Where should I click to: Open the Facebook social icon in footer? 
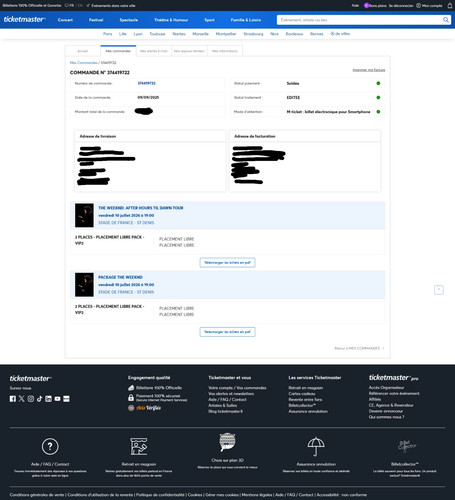click(x=13, y=399)
